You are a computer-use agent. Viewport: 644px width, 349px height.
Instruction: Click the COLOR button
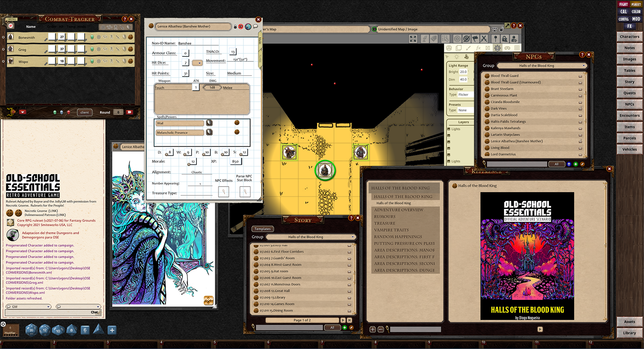(636, 12)
